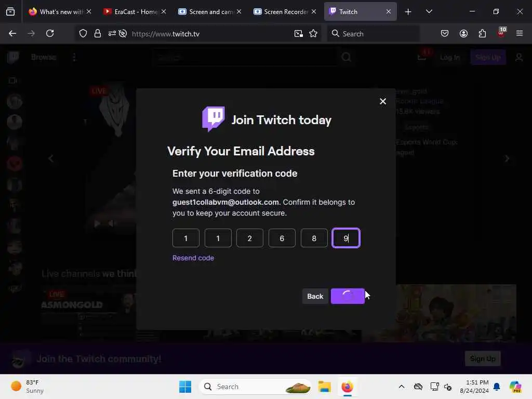Close the Twitch browser tab
Image resolution: width=532 pixels, height=399 pixels.
pos(389,11)
